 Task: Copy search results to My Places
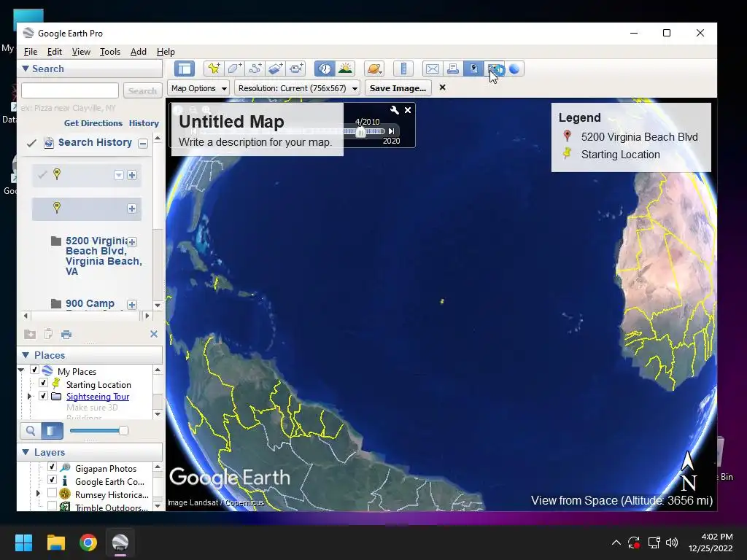[x=30, y=334]
